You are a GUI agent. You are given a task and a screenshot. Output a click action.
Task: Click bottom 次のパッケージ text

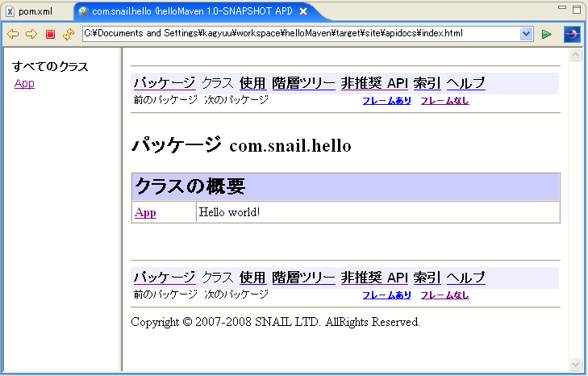coord(236,295)
